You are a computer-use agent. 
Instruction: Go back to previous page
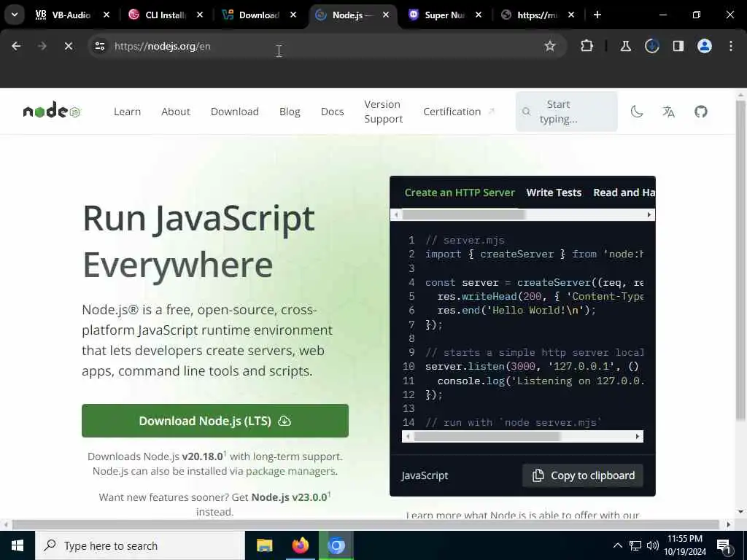(x=16, y=46)
